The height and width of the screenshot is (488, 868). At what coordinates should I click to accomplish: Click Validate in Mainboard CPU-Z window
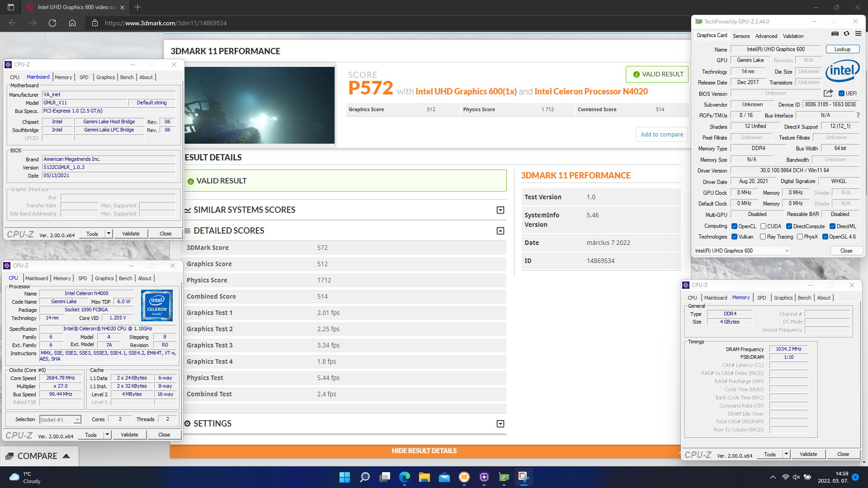point(131,234)
